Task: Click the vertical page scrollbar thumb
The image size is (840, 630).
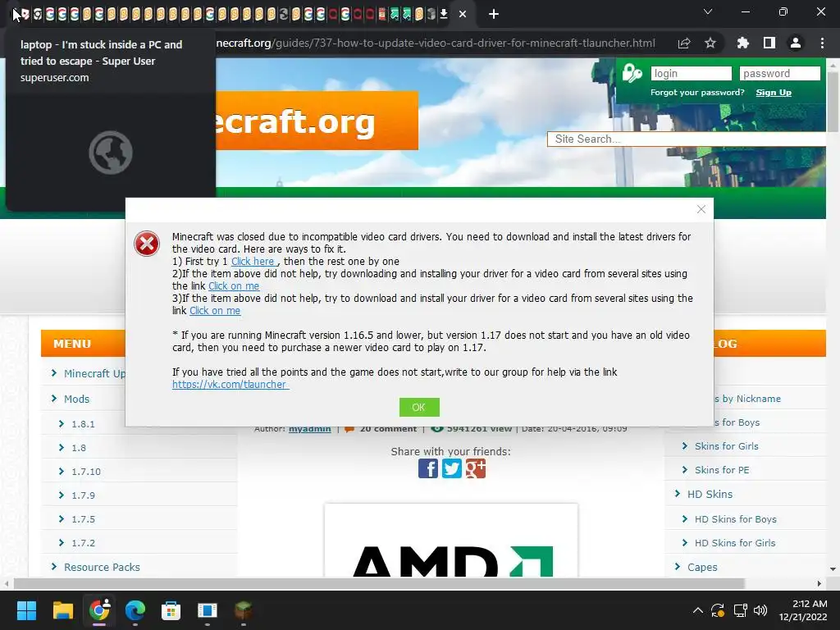Action: tap(833, 101)
